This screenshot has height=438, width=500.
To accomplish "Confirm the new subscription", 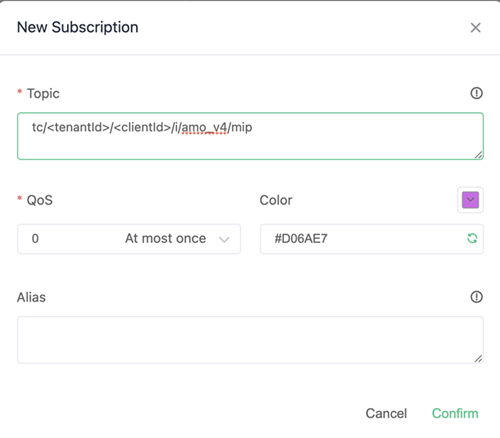I will point(455,413).
